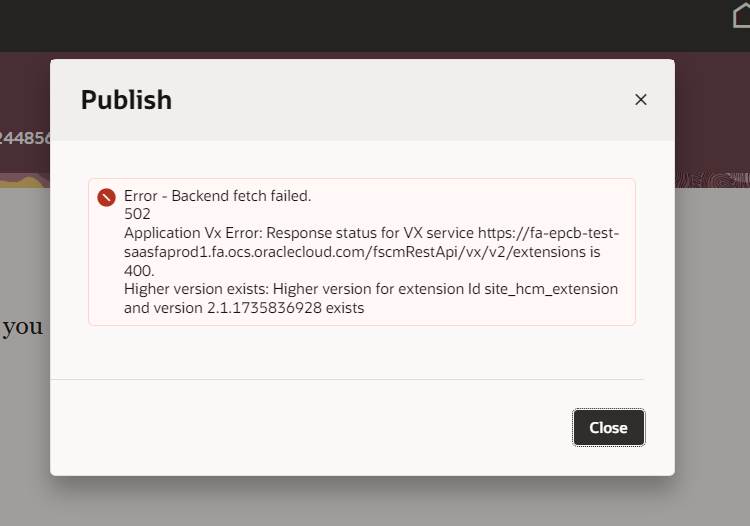Click the patterned banner strip at right edge
The image size is (750, 526).
click(x=712, y=180)
